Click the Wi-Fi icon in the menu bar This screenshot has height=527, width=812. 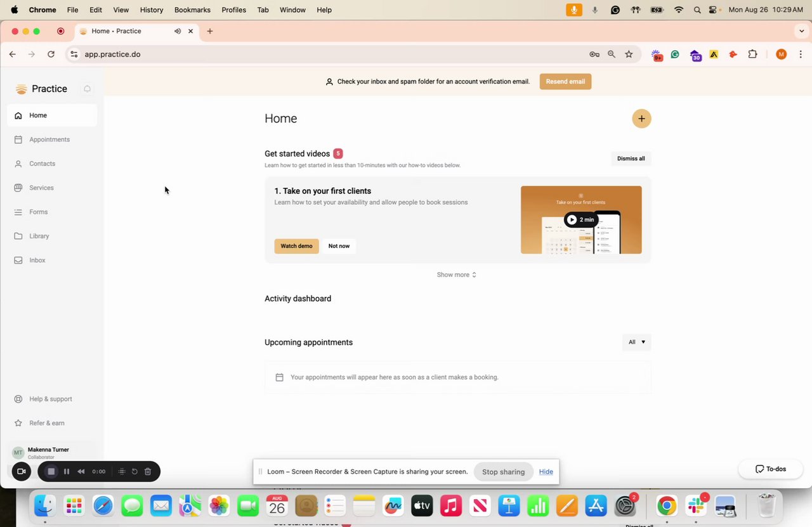[679, 10]
